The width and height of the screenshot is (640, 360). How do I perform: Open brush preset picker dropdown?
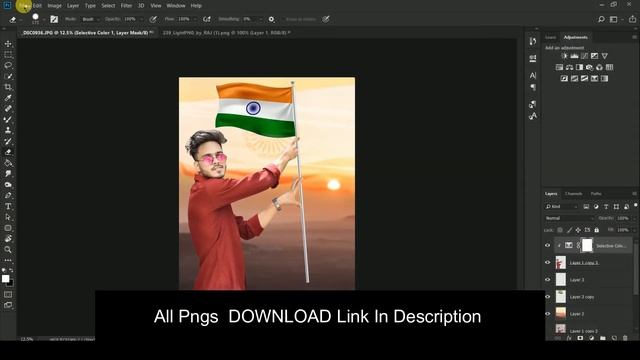(x=44, y=19)
